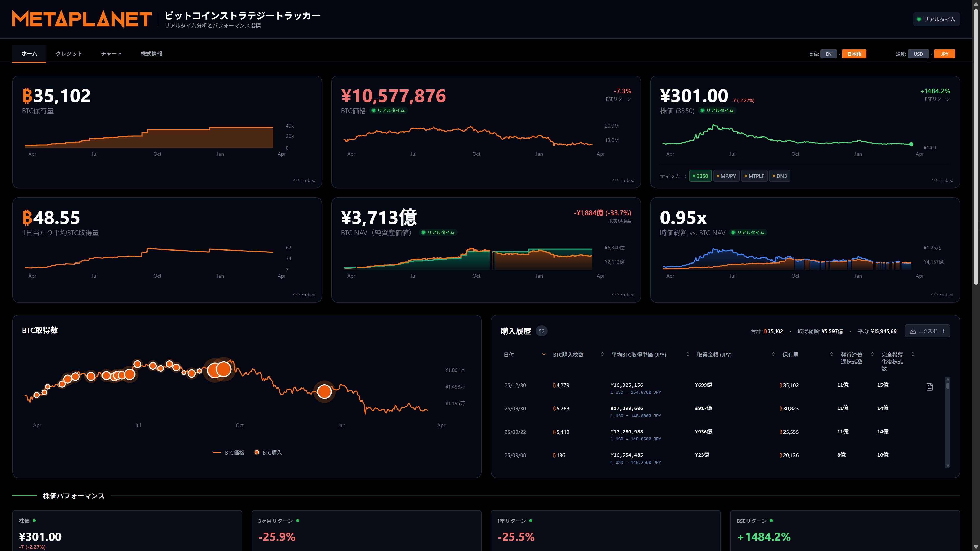Click the 0.95x 時価総額 vs. BTC NAV value
Viewport: 980px width, 551px height.
click(x=683, y=218)
